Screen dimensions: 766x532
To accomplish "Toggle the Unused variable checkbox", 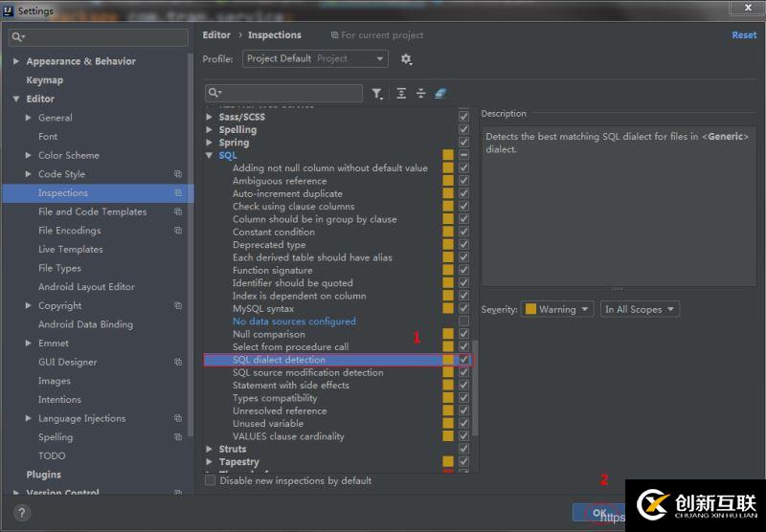I will click(x=463, y=423).
